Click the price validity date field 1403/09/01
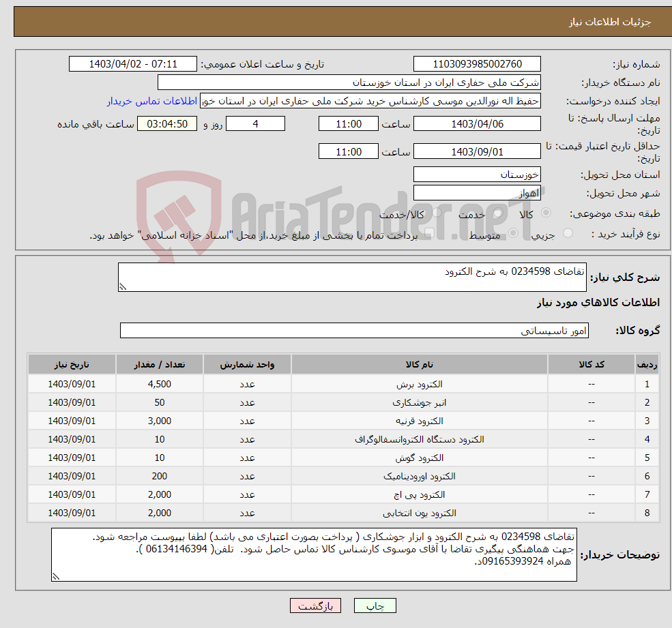Screen dimensions: 672x628 click(x=477, y=151)
